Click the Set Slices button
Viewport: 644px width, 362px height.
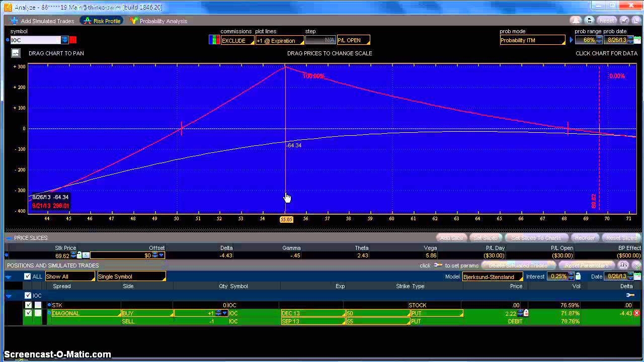485,238
